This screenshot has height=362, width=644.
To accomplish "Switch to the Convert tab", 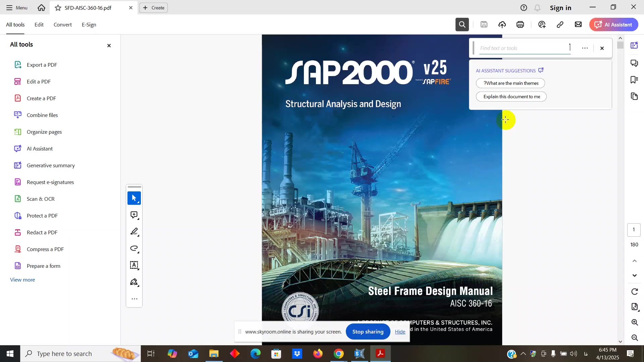I will pos(63,25).
